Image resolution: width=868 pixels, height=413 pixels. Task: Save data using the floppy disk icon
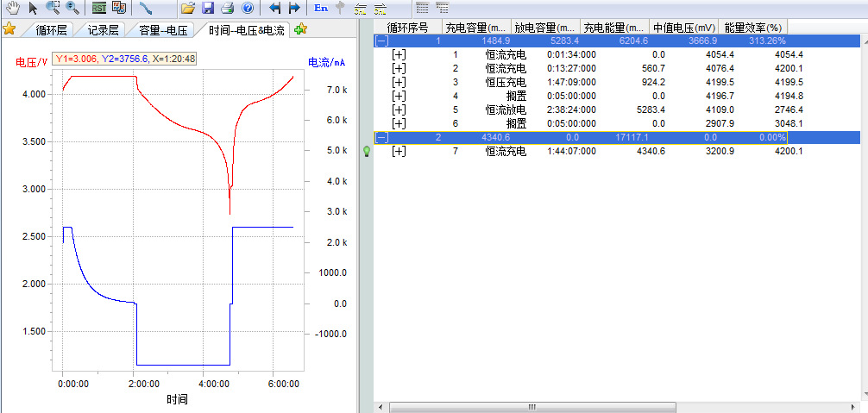(x=208, y=8)
